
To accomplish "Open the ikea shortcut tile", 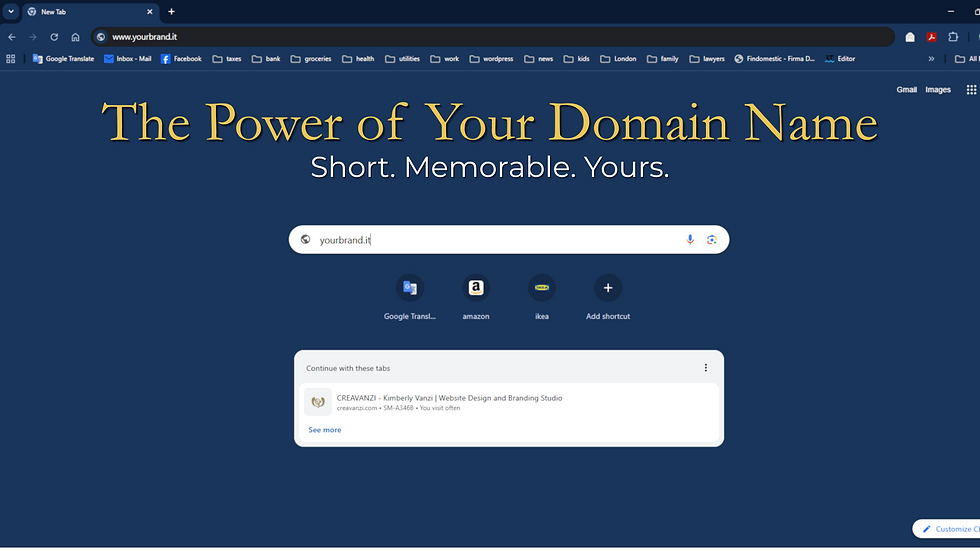I will [542, 297].
